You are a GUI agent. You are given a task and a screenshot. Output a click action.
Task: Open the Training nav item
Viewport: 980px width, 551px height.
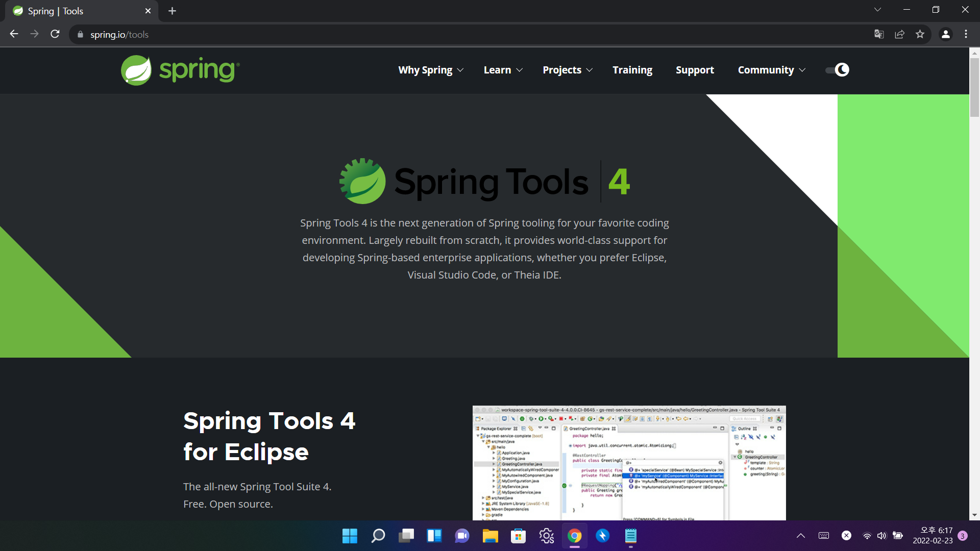click(632, 70)
